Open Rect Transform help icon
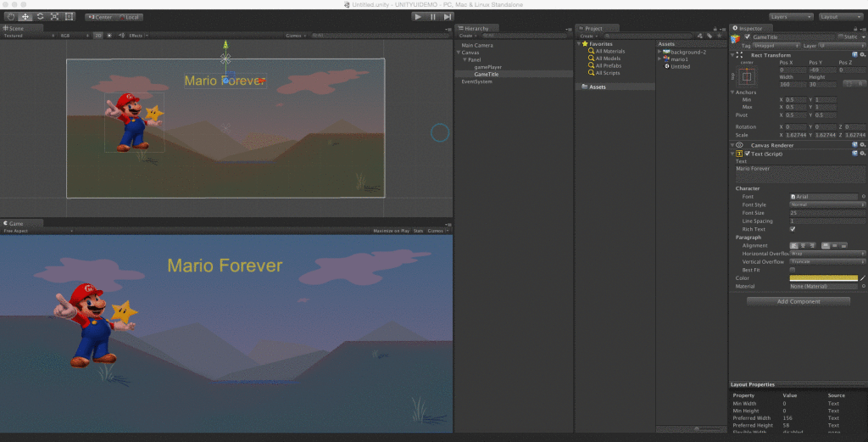This screenshot has width=868, height=442. coord(854,55)
